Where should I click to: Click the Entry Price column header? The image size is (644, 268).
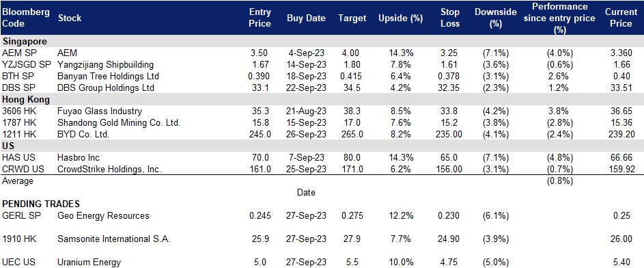(x=260, y=18)
